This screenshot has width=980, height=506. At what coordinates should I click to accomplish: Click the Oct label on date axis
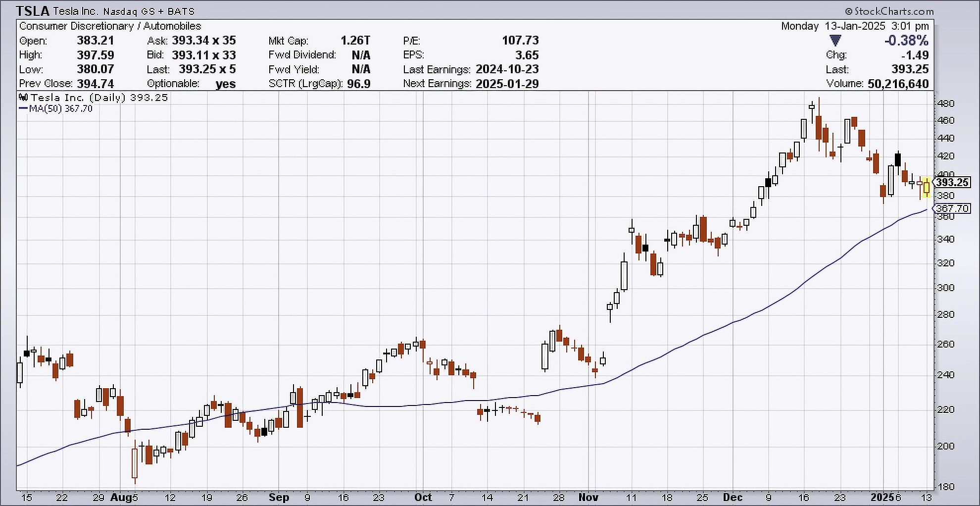tap(423, 498)
